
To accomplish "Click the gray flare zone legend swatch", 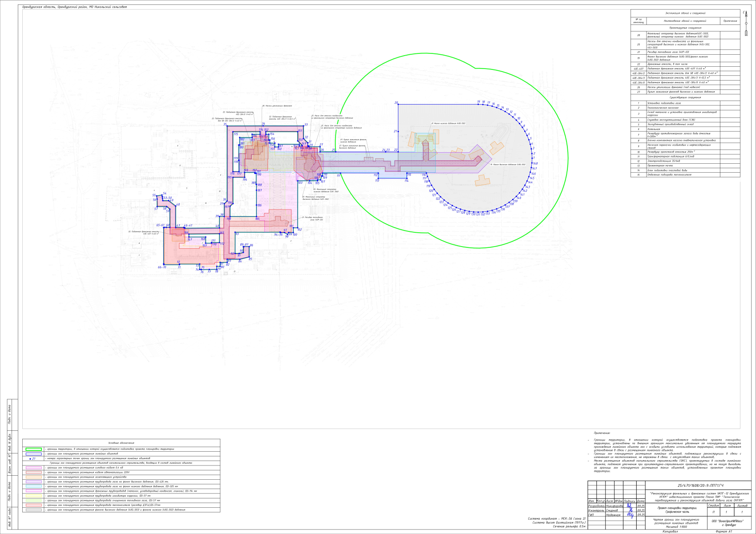I will pyautogui.click(x=34, y=510).
